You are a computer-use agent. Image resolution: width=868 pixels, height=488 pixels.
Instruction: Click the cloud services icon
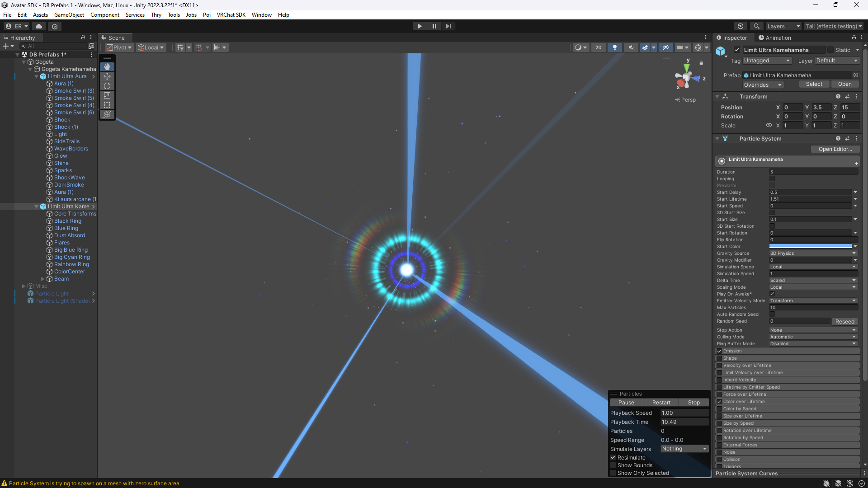coord(39,26)
